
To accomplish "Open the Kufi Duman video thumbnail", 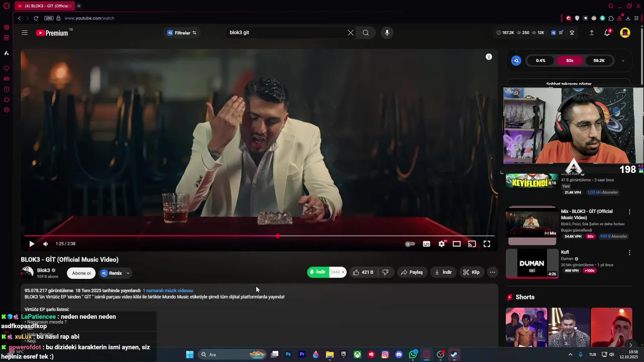I will pyautogui.click(x=532, y=263).
